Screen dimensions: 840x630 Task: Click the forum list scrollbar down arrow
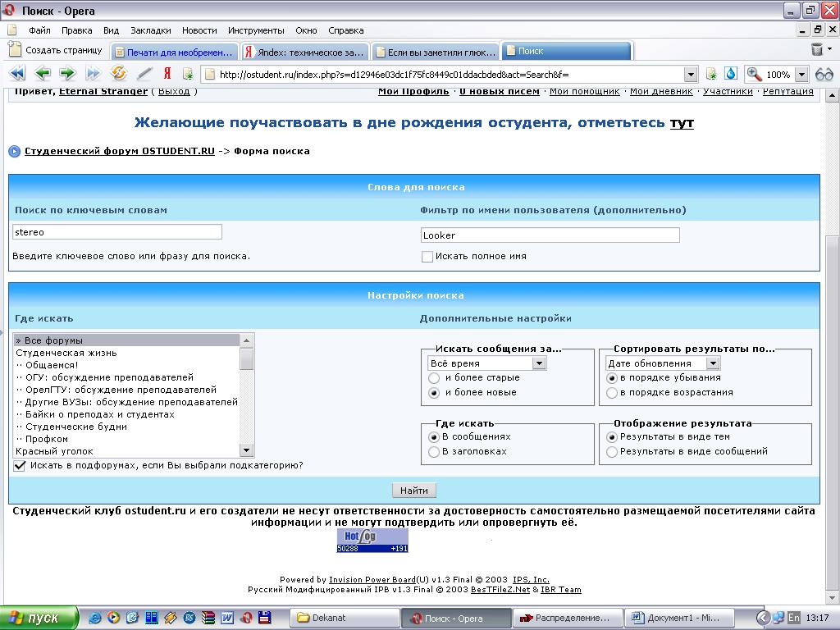[x=246, y=450]
